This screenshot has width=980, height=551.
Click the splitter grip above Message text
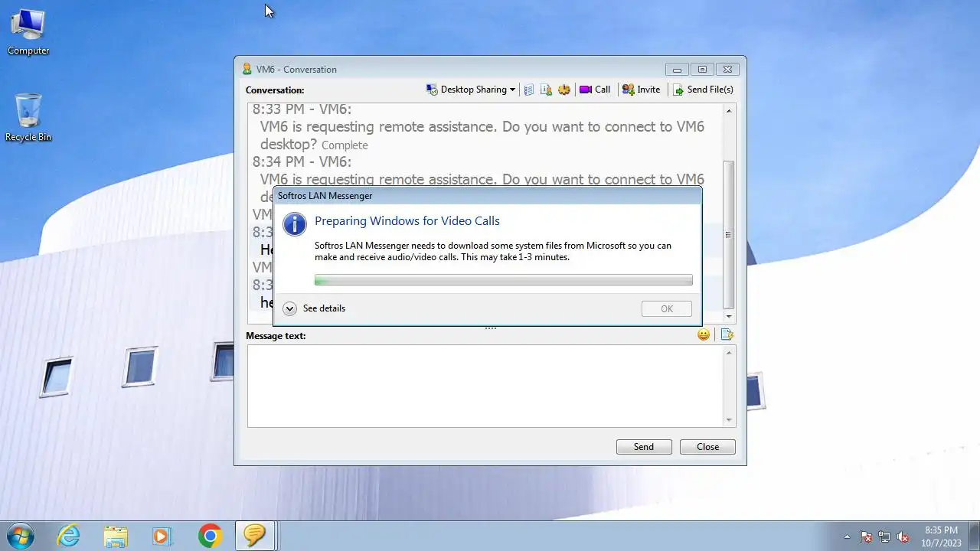(x=491, y=328)
